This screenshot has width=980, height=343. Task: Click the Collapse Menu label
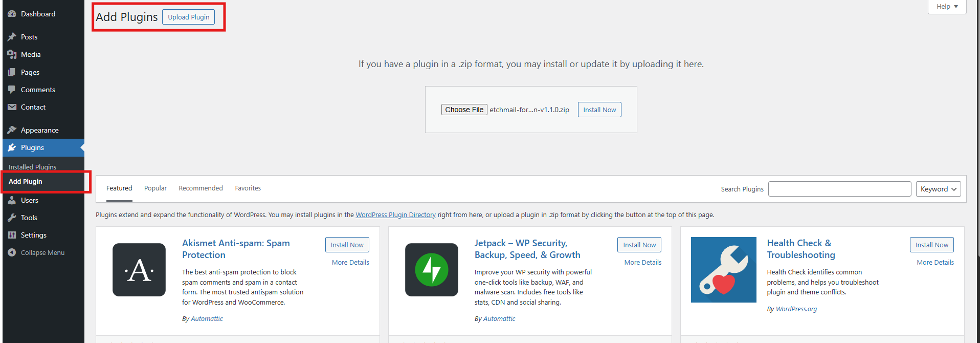[x=42, y=252]
